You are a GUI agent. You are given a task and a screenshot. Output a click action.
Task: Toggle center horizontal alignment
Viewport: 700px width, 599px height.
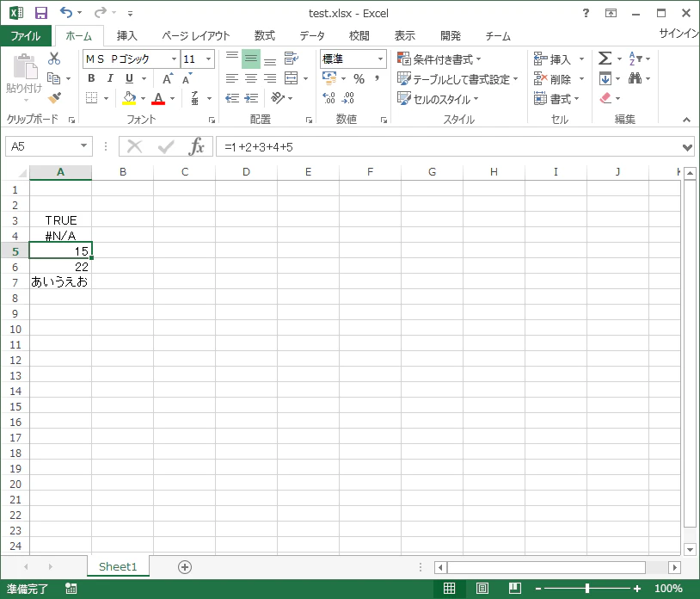pos(251,78)
